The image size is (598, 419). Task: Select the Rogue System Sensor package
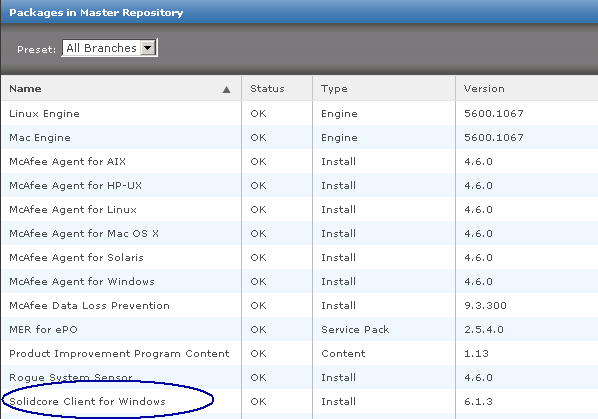point(299,377)
